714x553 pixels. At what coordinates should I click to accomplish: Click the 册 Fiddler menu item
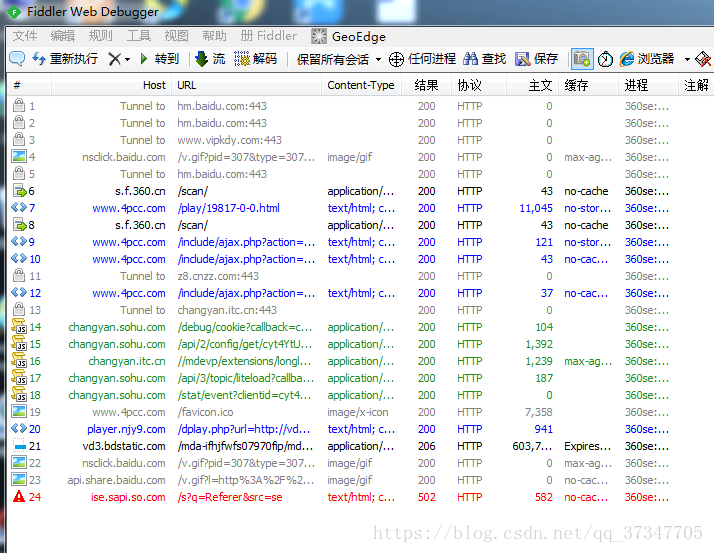pos(268,36)
